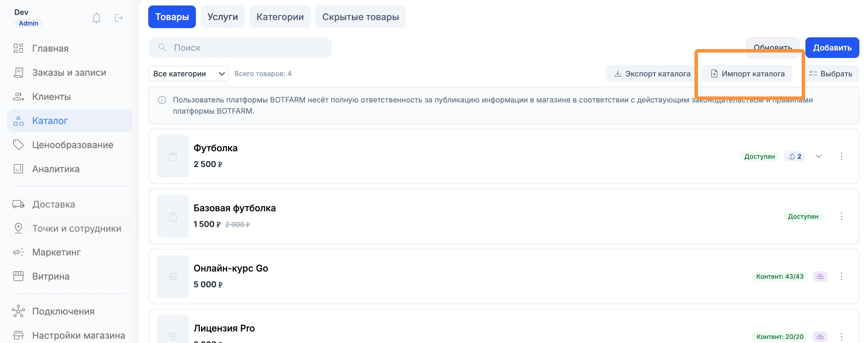Click the Добавить button
Screen dimensions: 868x343
click(832, 47)
